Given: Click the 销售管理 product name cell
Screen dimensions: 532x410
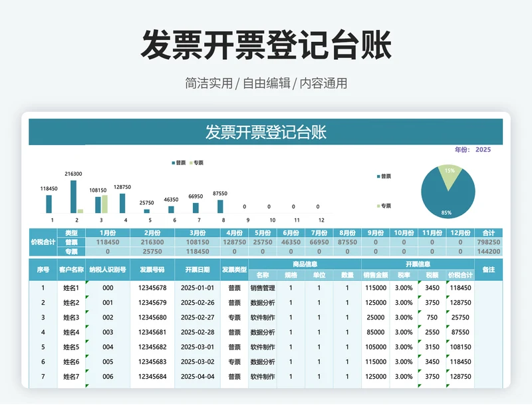Looking at the screenshot, I should click(263, 288).
